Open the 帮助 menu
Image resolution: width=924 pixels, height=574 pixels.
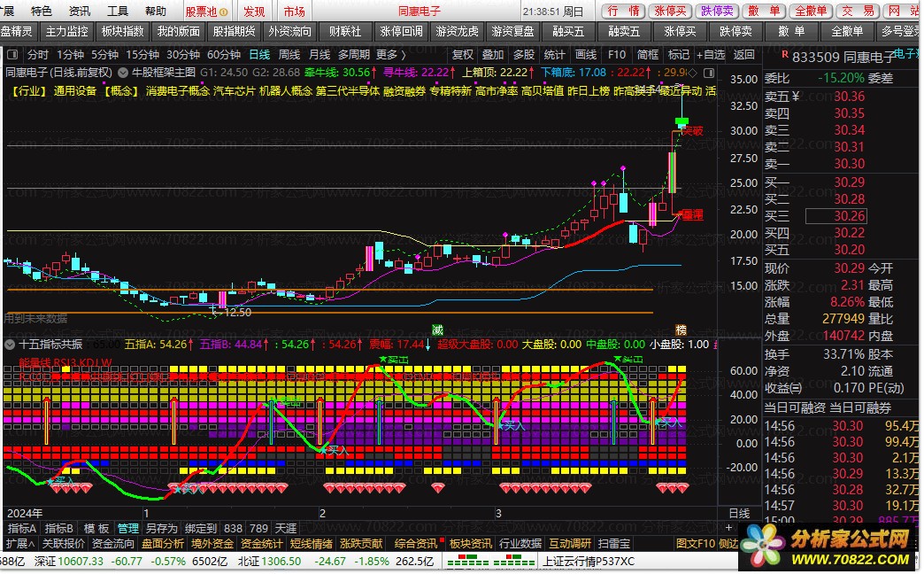point(156,12)
